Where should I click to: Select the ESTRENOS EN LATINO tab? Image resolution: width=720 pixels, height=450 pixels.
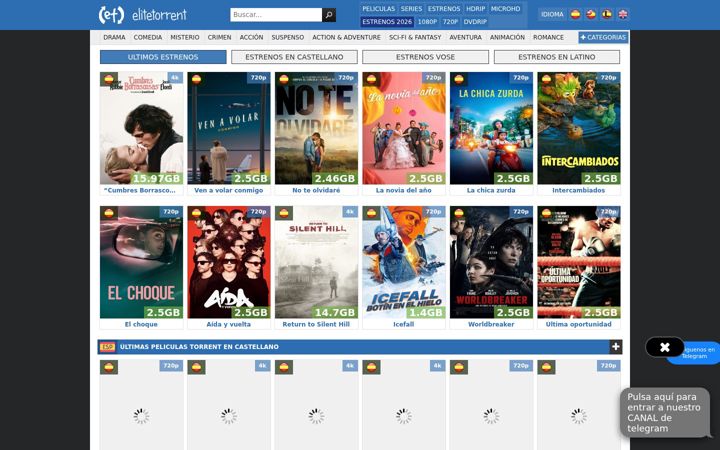click(x=557, y=57)
